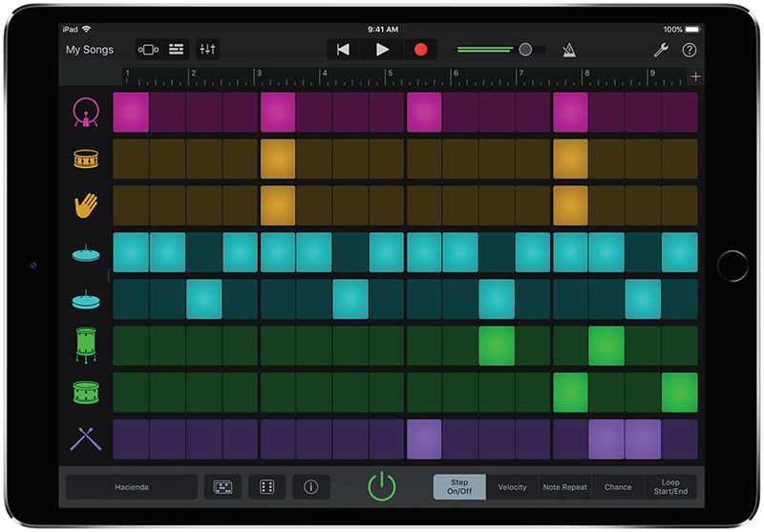The image size is (764, 532).
Task: Randomize pattern with dice button
Action: 266,487
